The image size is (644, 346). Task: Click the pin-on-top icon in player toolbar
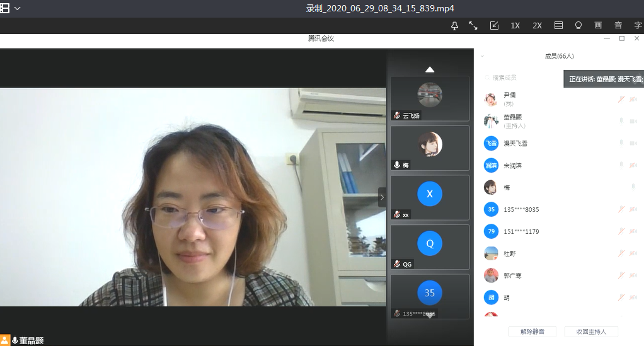(455, 26)
